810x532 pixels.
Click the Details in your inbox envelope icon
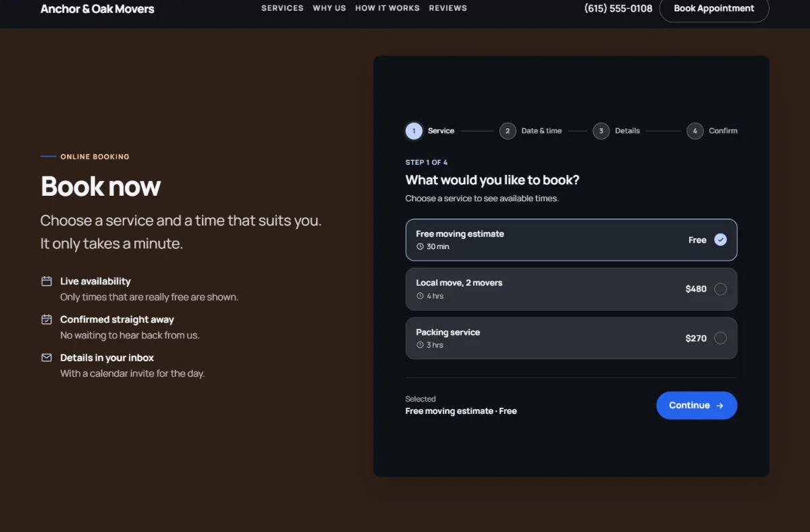tap(47, 357)
